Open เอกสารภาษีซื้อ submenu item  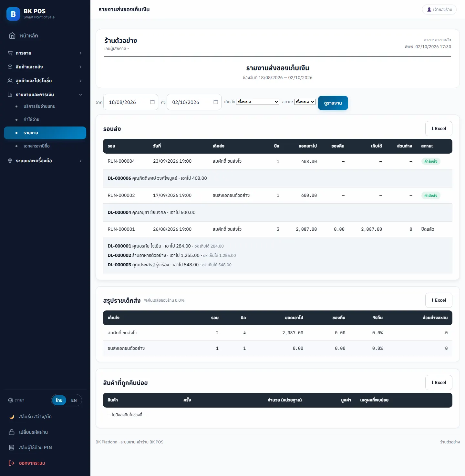pos(45,146)
